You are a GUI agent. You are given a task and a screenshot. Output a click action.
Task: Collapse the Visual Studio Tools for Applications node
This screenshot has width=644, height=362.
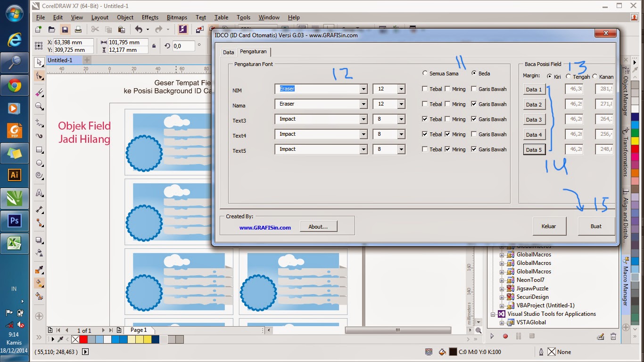pos(493,314)
